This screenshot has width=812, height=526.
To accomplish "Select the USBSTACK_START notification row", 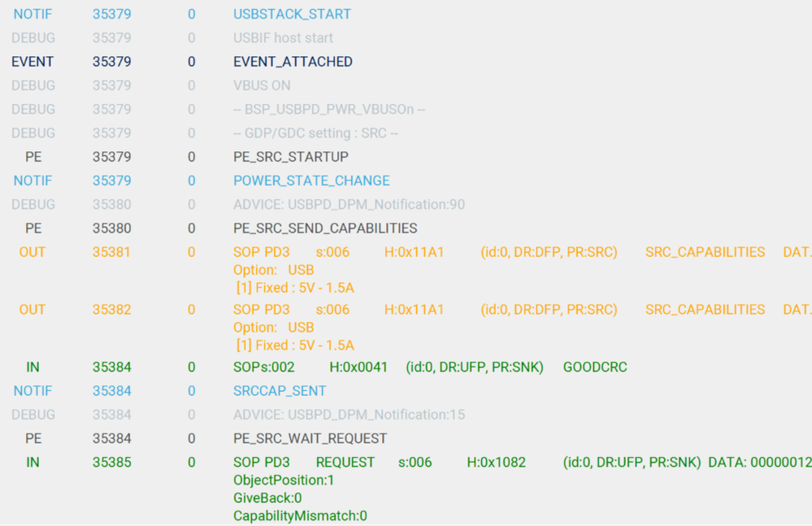I will pos(292,14).
